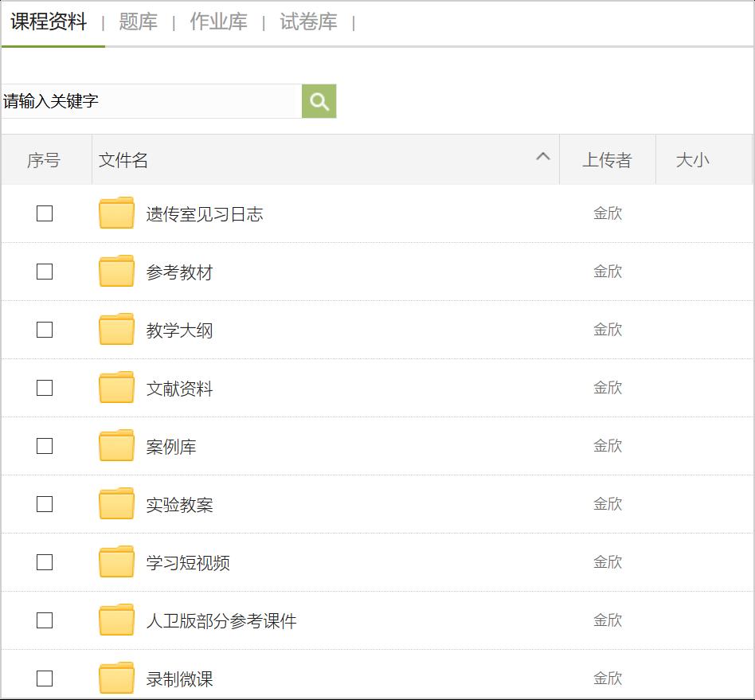The width and height of the screenshot is (755, 700).
Task: Open the 参考教材 folder icon
Action: 116,272
